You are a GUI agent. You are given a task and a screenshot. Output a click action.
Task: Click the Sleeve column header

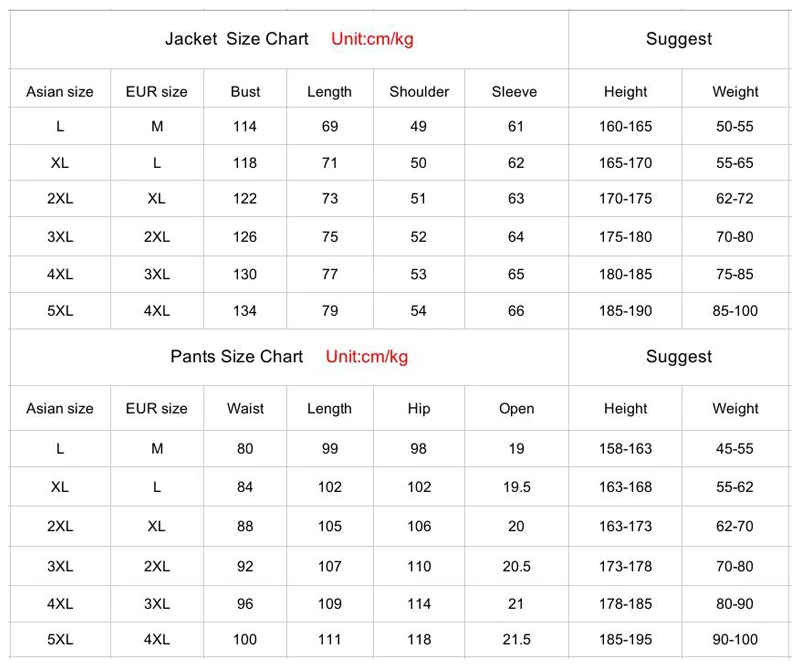click(514, 91)
